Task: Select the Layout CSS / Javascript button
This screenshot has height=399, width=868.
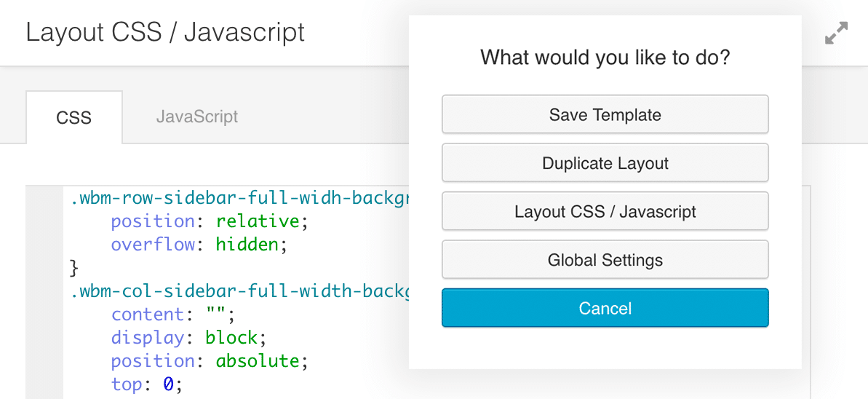Action: 605,212
